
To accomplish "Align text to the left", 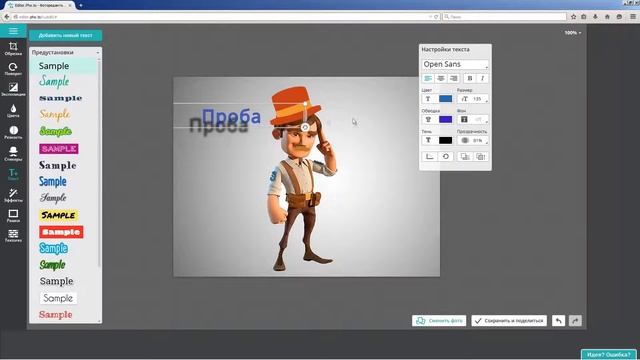I will (x=428, y=78).
